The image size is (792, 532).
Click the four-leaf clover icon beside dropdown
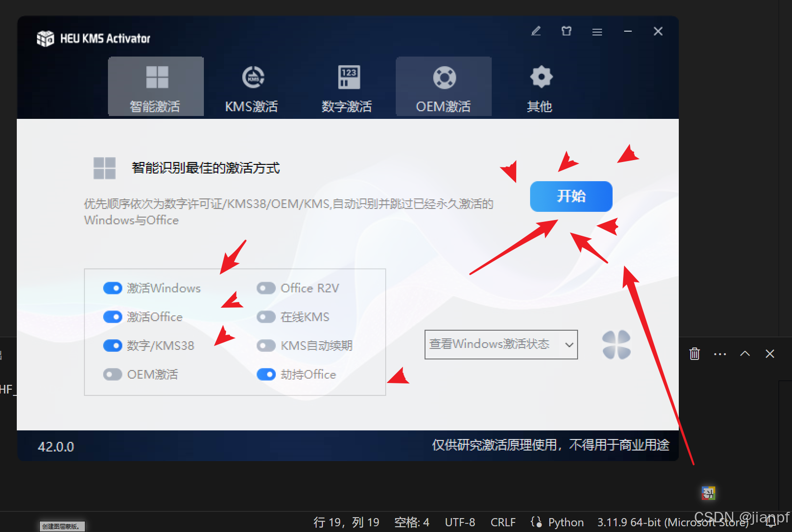[x=616, y=345]
